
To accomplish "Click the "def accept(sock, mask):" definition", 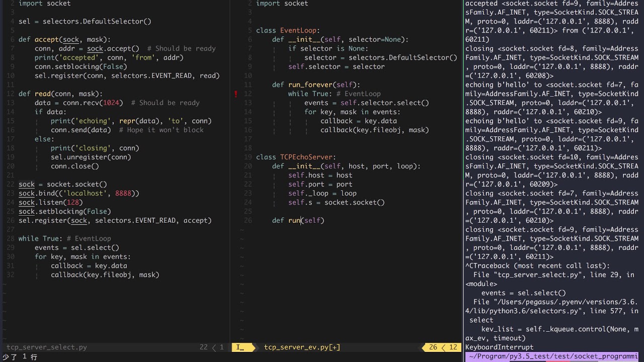I will click(65, 40).
